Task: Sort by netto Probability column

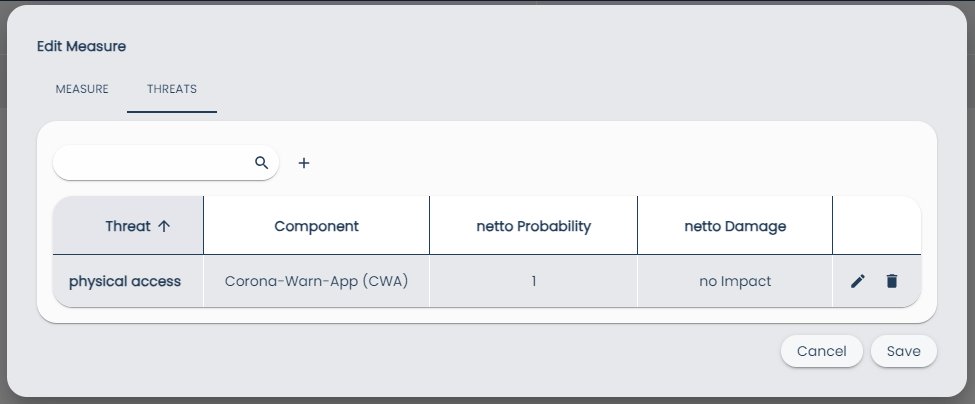Action: point(533,226)
